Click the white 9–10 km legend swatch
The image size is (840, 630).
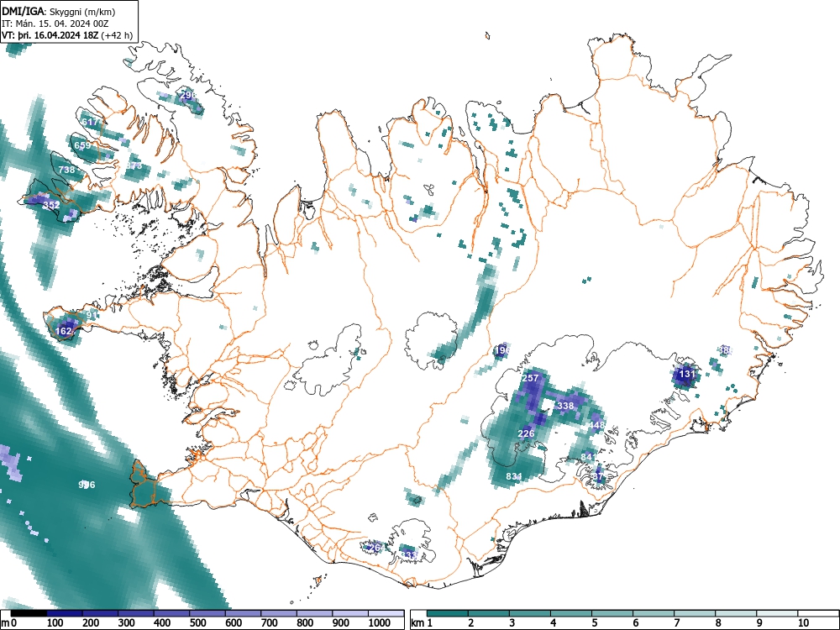(x=777, y=613)
